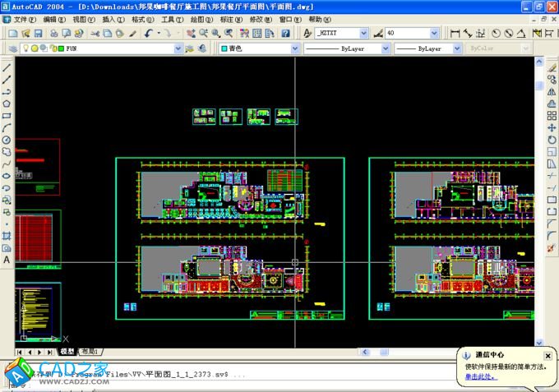This screenshot has width=559, height=392.
Task: Click the 单击此处 link in notification
Action: point(479,376)
